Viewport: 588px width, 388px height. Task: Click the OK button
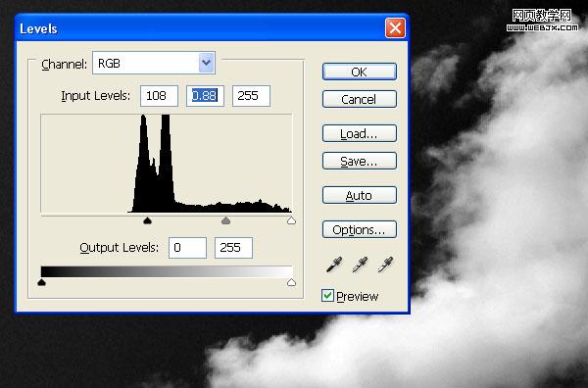[x=360, y=72]
